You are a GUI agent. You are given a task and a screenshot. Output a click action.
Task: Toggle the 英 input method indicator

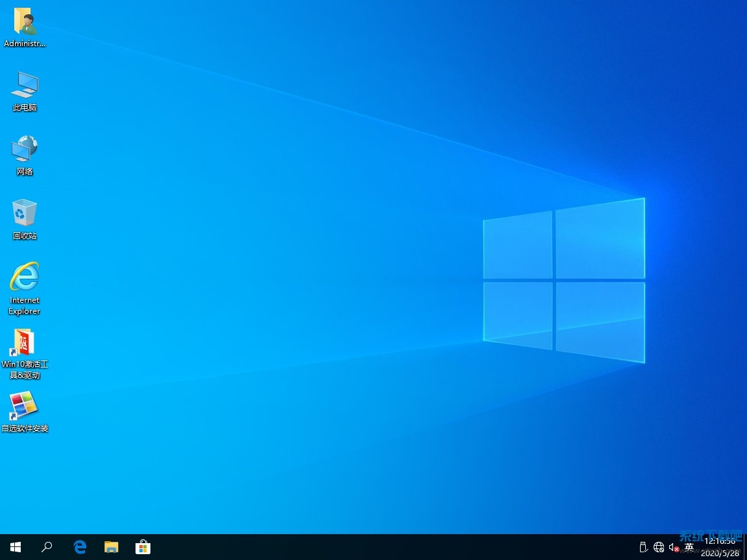tap(689, 548)
